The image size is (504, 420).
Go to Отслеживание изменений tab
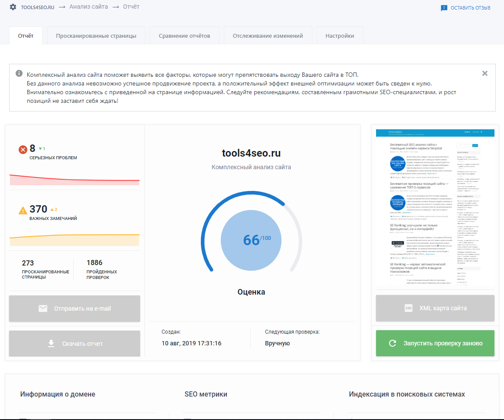click(268, 36)
